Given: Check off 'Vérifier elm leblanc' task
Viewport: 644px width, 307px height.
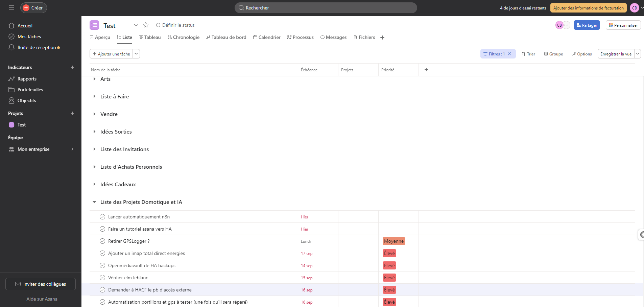Looking at the screenshot, I should (x=102, y=278).
